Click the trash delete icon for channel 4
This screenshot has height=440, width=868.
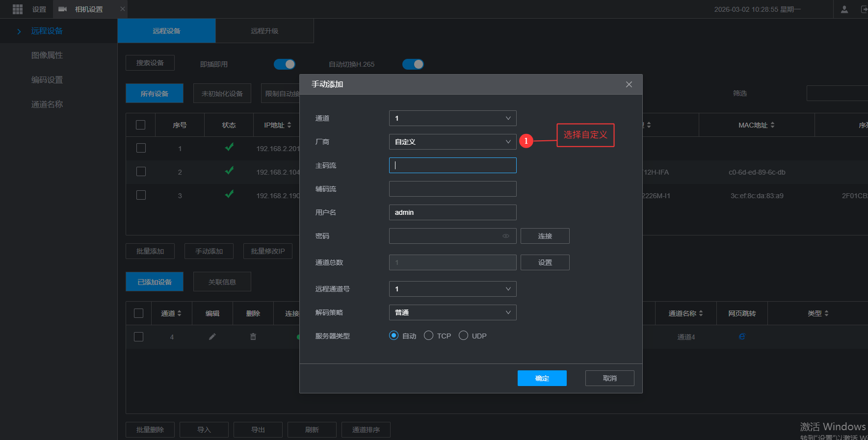(253, 336)
